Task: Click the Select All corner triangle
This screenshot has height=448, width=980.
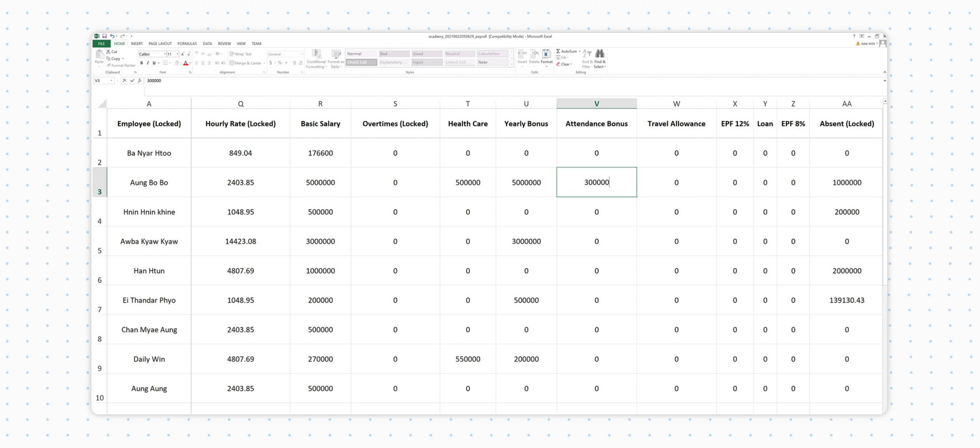Action: pyautogui.click(x=102, y=104)
